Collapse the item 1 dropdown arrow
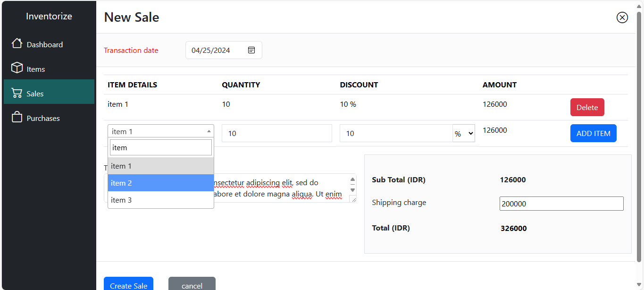Viewport: 644px width, 290px height. (209, 131)
